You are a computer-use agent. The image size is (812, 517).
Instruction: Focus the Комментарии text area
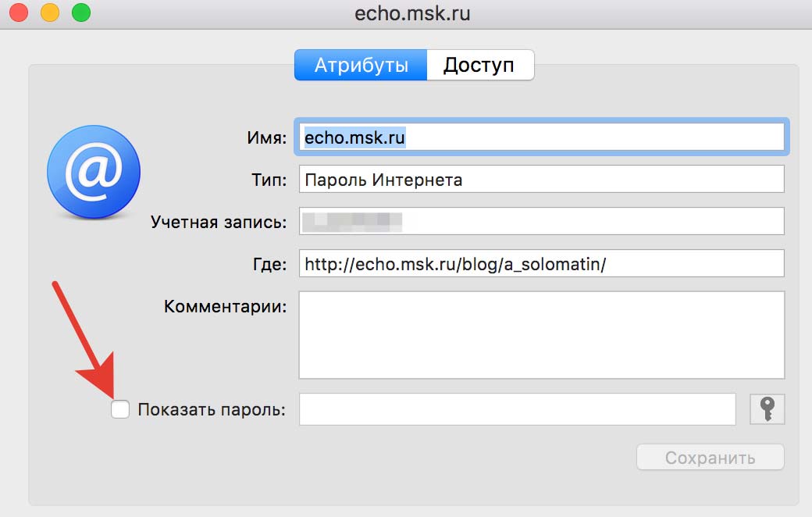click(x=541, y=334)
